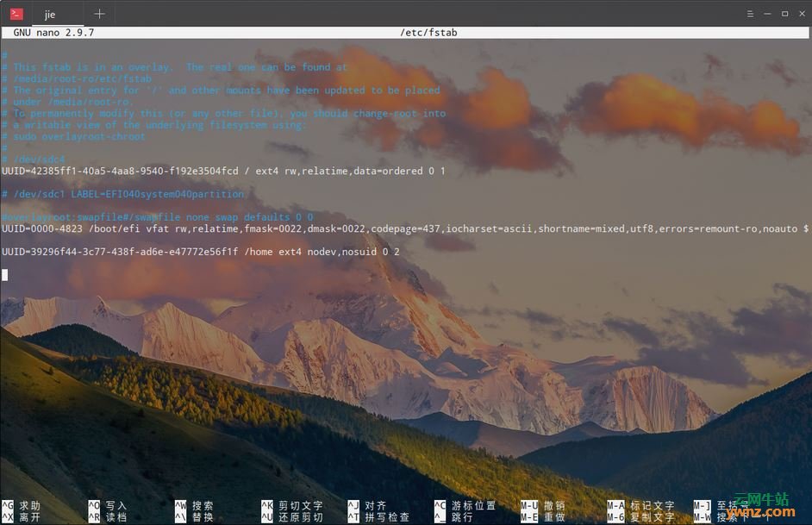This screenshot has height=525, width=812.
Task: Click the '# The original entry for' comment line
Action: [221, 91]
